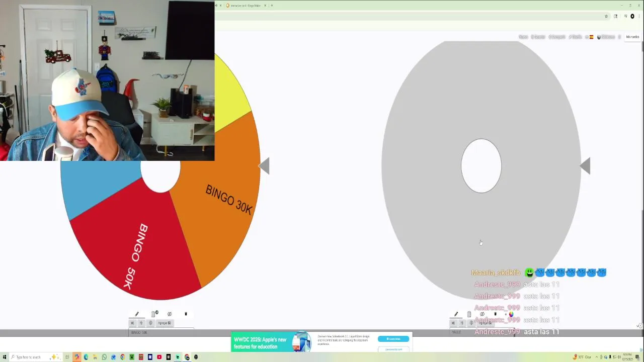Open notification center icon
The width and height of the screenshot is (644, 362).
click(x=637, y=357)
